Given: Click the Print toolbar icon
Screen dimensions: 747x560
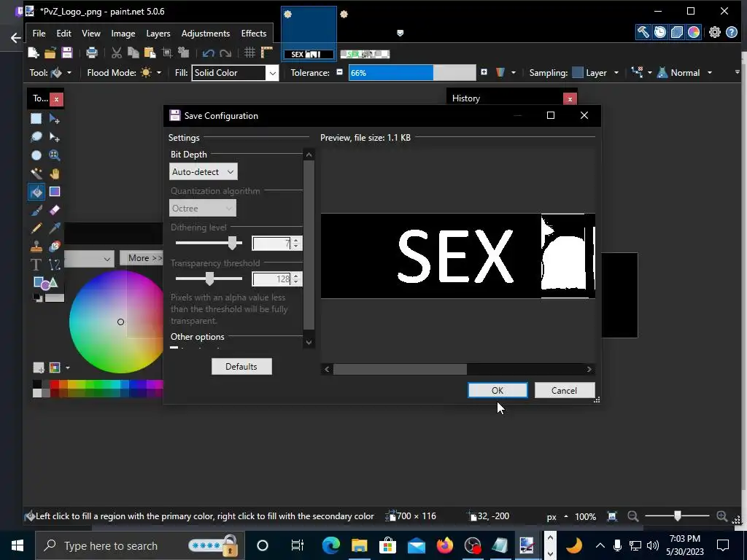Looking at the screenshot, I should [91, 52].
